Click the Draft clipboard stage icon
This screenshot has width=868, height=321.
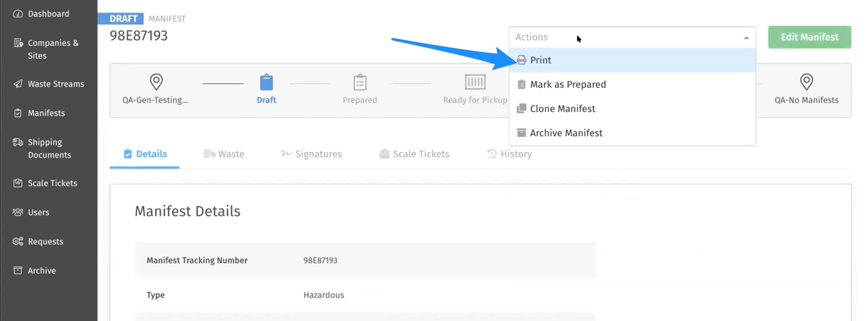(x=266, y=82)
